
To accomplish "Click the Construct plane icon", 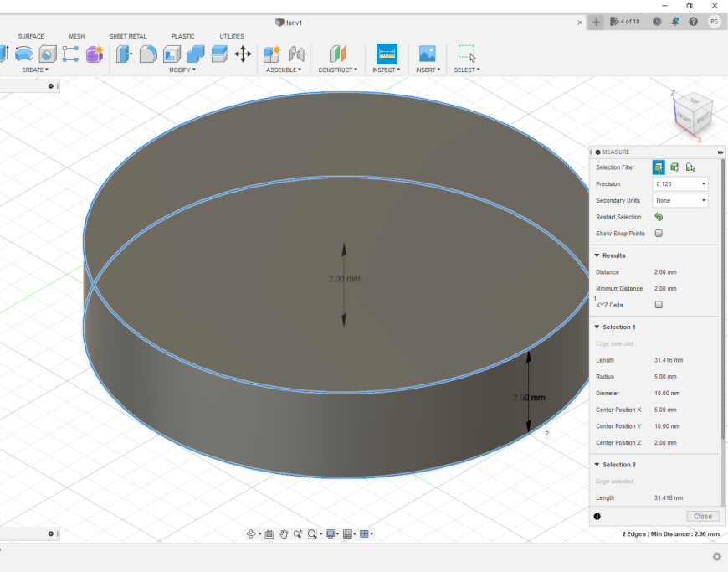I will 337,54.
